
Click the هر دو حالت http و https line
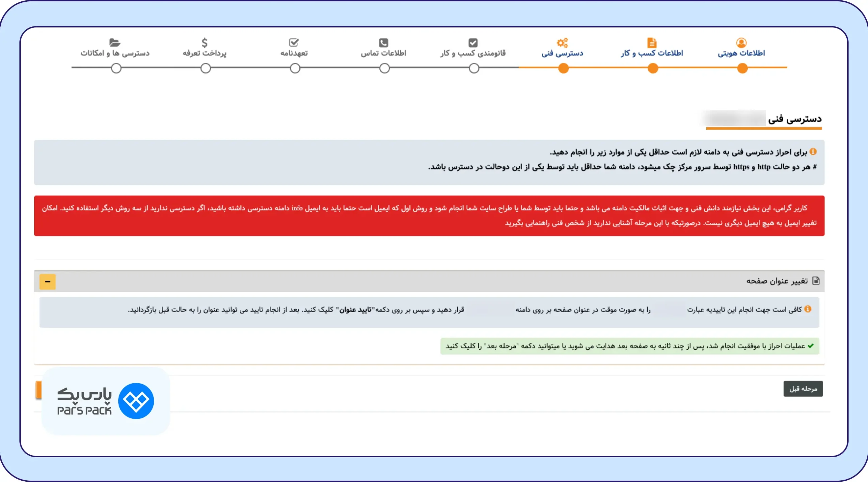623,167
